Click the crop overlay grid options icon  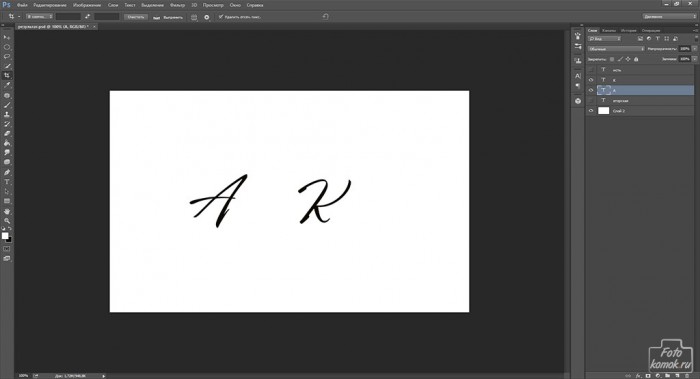click(x=194, y=17)
